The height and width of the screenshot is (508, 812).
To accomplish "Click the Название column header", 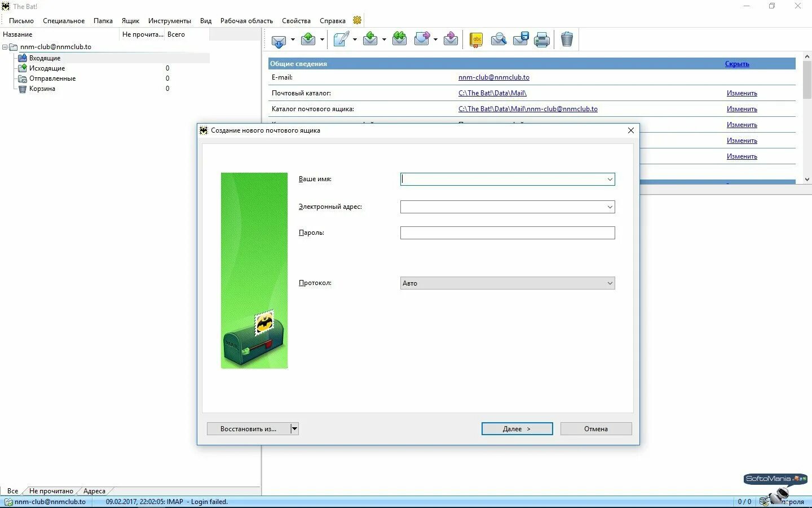I will pyautogui.click(x=60, y=34).
